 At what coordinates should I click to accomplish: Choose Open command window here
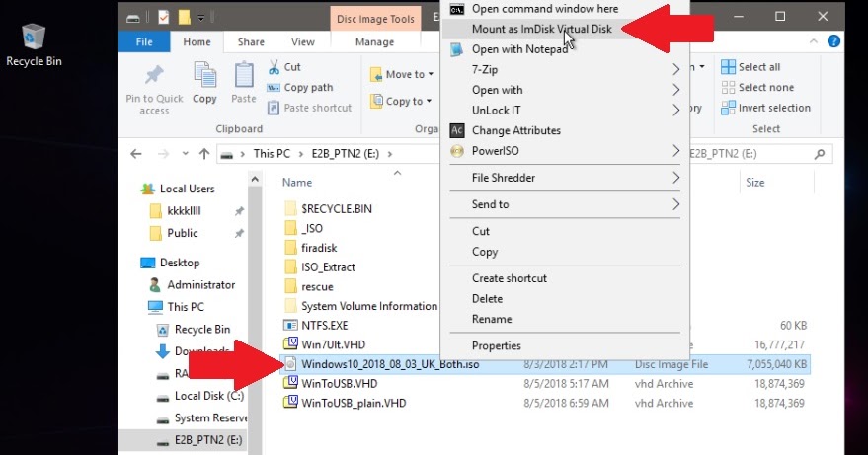tap(565, 9)
